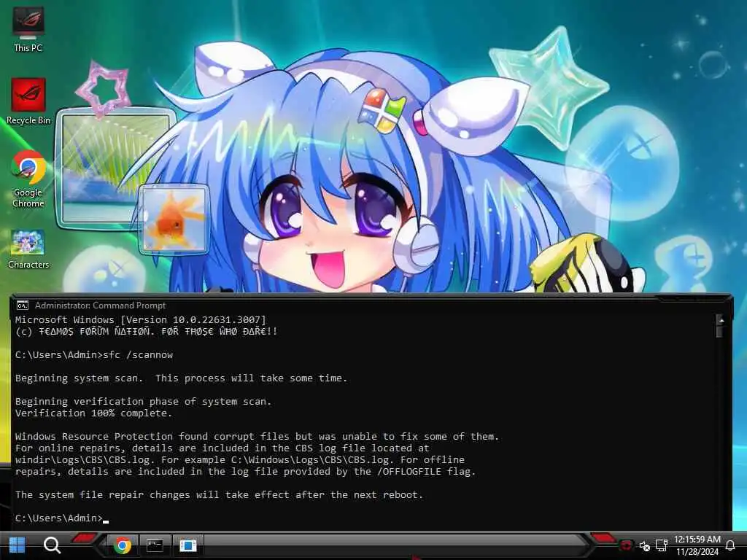Open the This PC desktop icon
Image resolution: width=747 pixels, height=560 pixels.
pyautogui.click(x=28, y=28)
